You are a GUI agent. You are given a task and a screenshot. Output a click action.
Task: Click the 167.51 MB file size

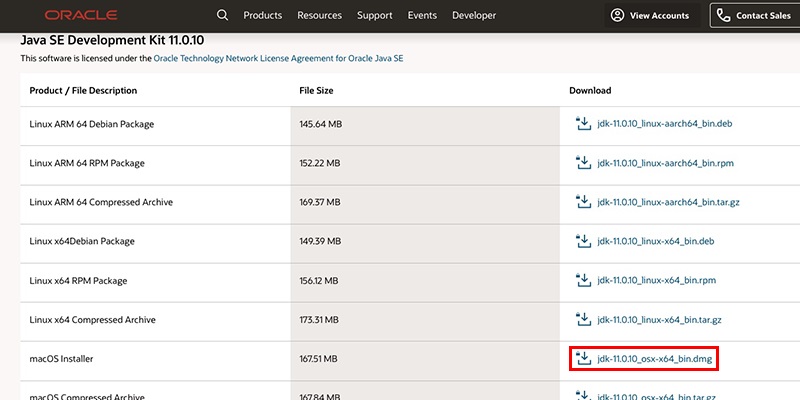[x=318, y=359]
